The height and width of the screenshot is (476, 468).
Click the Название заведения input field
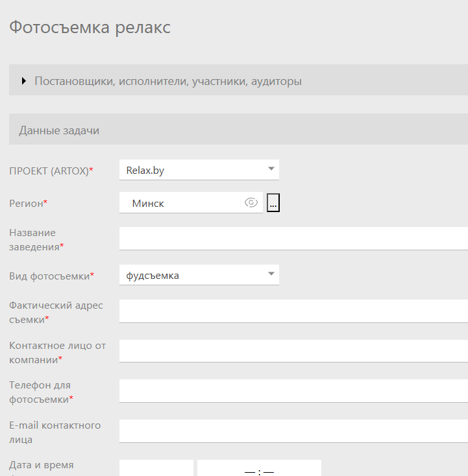coord(293,239)
